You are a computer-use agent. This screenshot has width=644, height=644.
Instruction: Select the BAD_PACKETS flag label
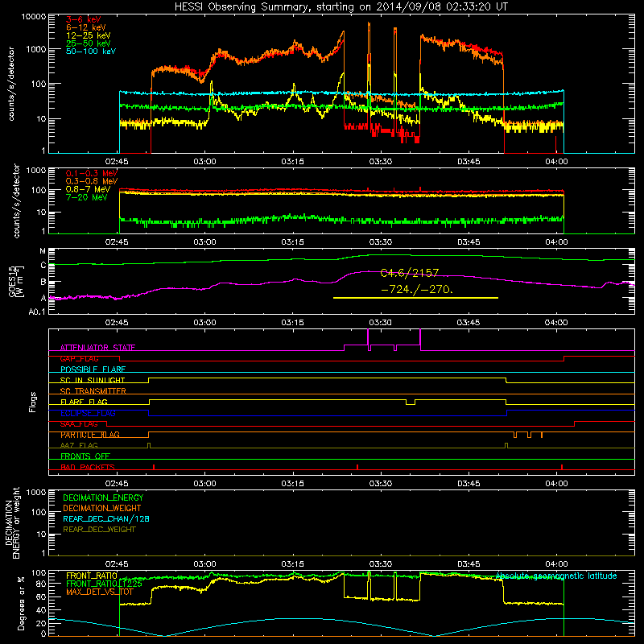pos(88,467)
